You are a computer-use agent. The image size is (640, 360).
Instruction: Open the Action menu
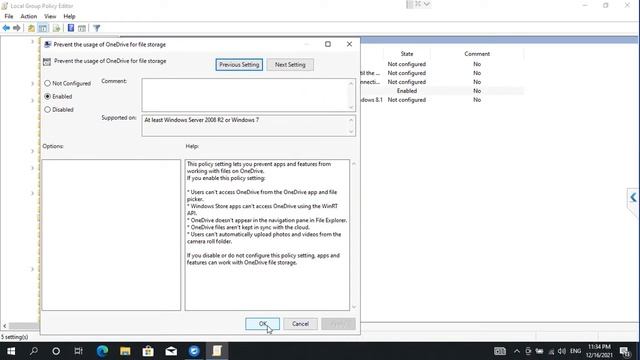(x=29, y=16)
